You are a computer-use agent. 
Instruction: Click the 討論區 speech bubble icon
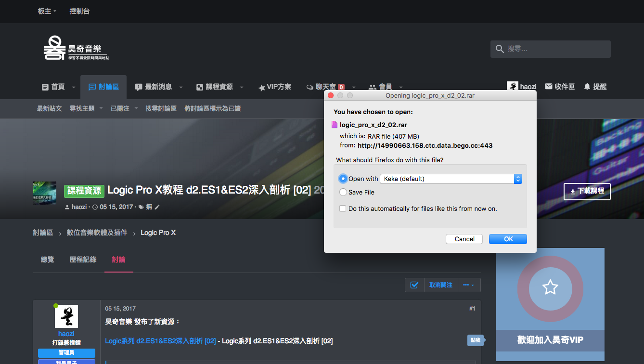click(x=92, y=87)
